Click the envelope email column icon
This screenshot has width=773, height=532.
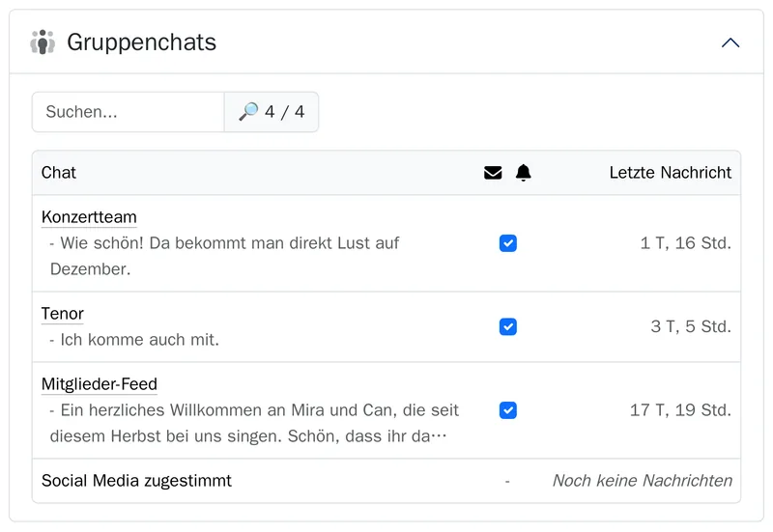(x=493, y=173)
